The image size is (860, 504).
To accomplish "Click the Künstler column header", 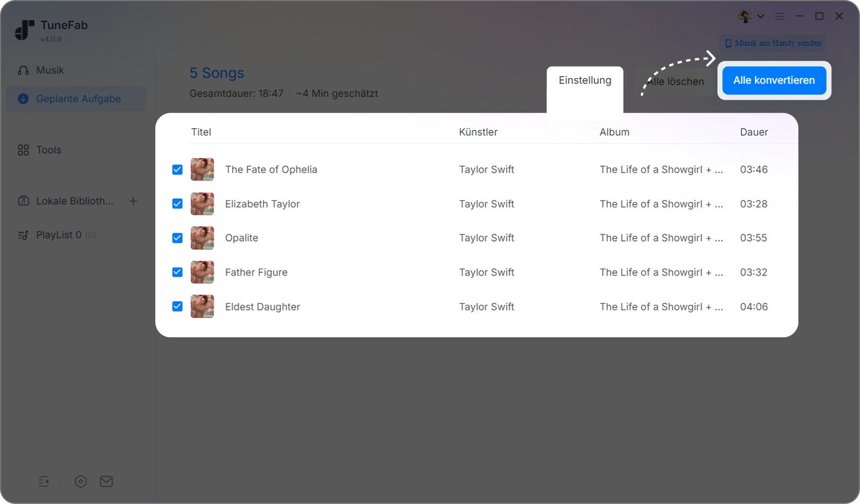I will 478,132.
